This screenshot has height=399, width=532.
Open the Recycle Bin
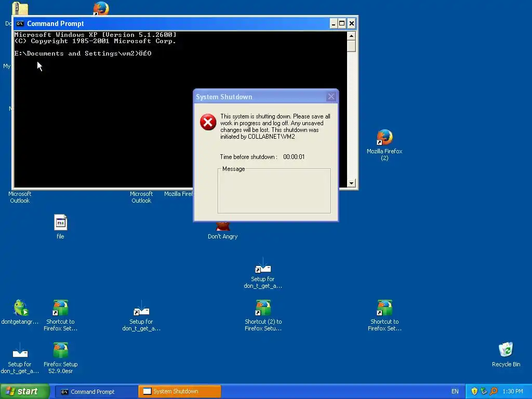click(506, 350)
